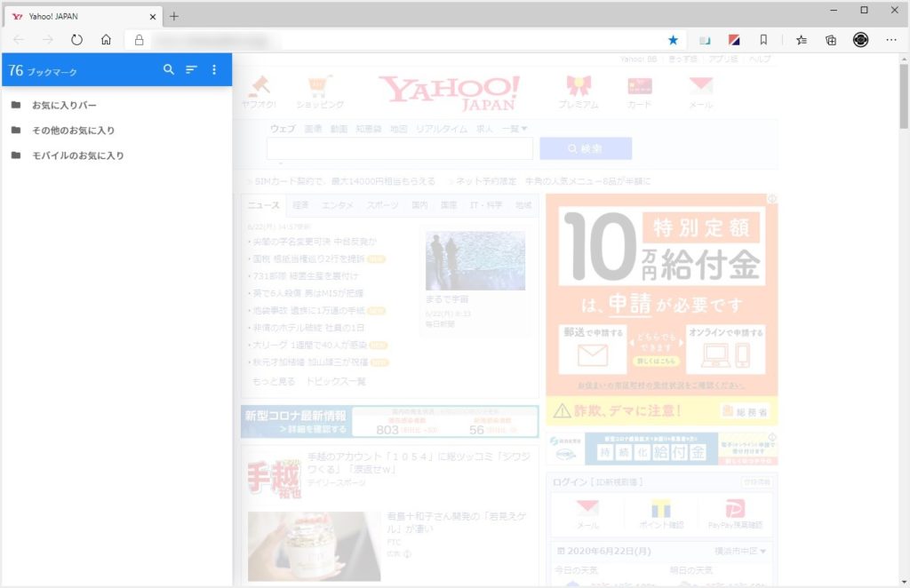The width and height of the screenshot is (910, 588).
Task: Open bookmark panel three-dot menu
Action: (214, 69)
